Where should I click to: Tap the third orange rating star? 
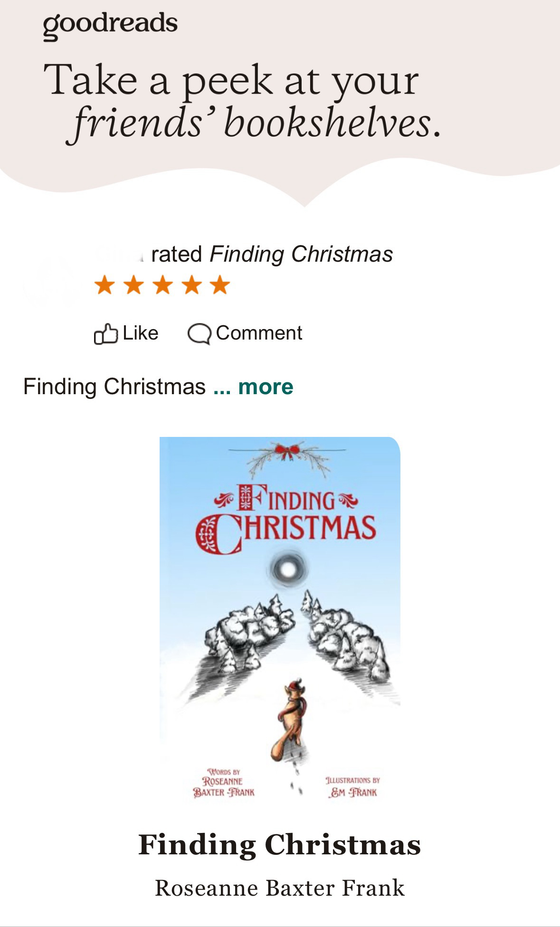162,285
